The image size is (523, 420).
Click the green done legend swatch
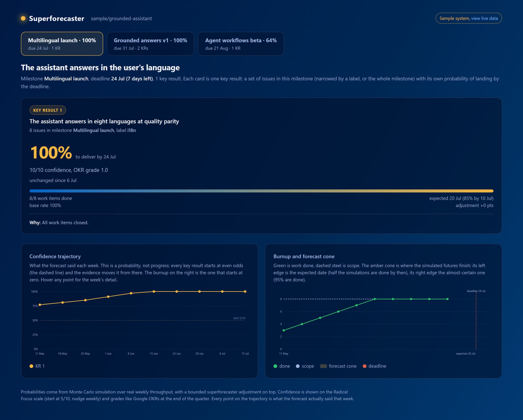275,366
